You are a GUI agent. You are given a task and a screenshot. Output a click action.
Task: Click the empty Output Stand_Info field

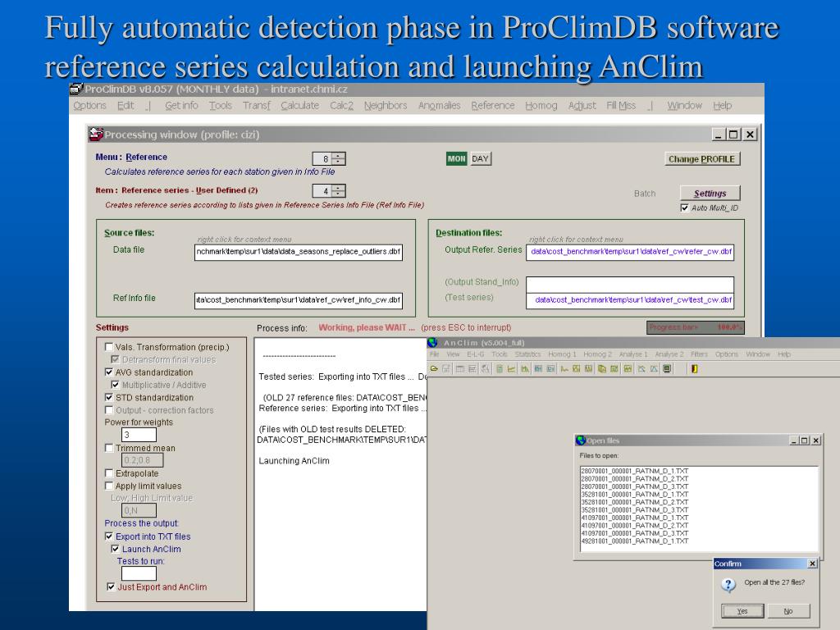click(x=630, y=285)
